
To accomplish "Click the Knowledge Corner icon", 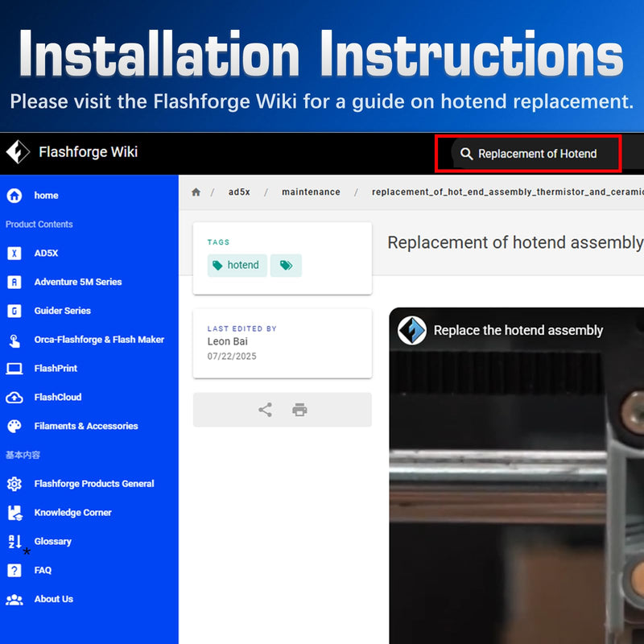I will [14, 513].
